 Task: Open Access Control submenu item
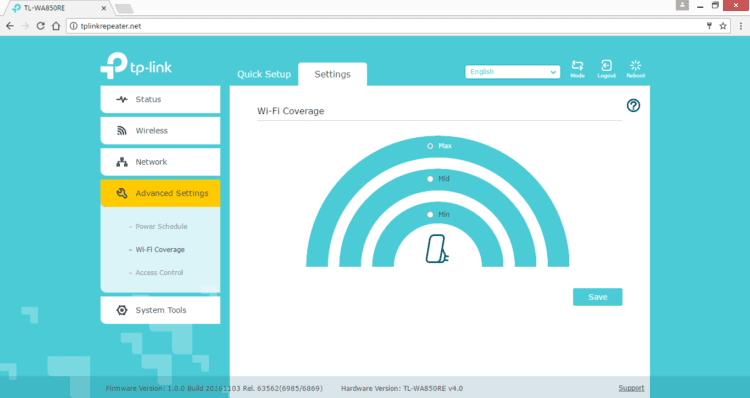(x=159, y=273)
